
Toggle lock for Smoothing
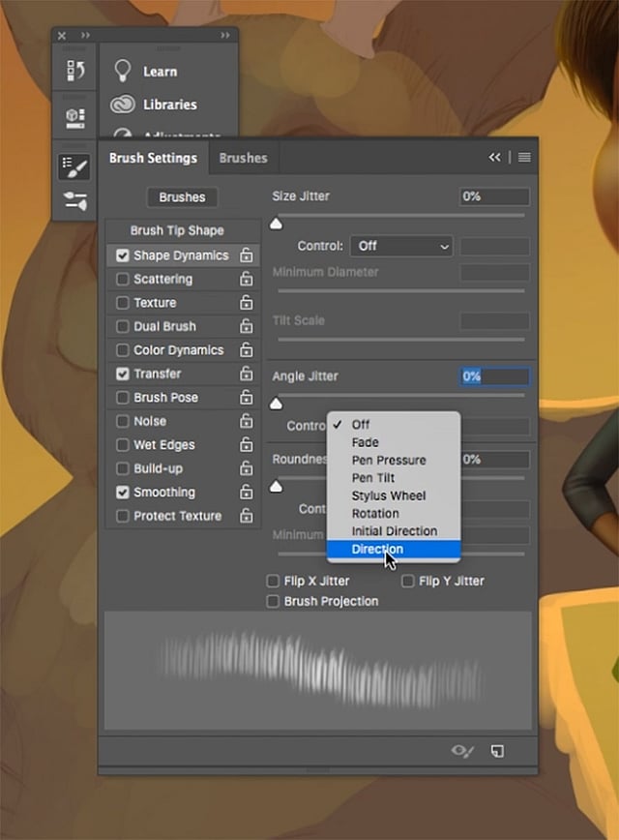click(247, 492)
